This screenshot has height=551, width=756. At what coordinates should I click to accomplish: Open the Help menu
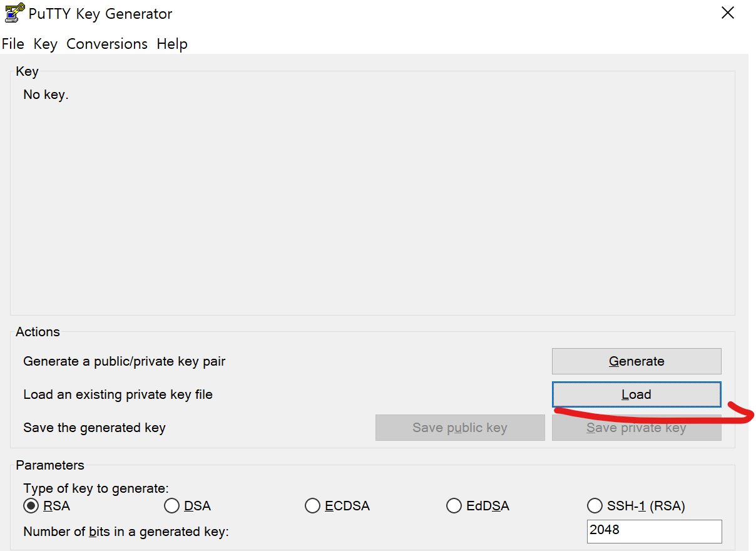(172, 44)
